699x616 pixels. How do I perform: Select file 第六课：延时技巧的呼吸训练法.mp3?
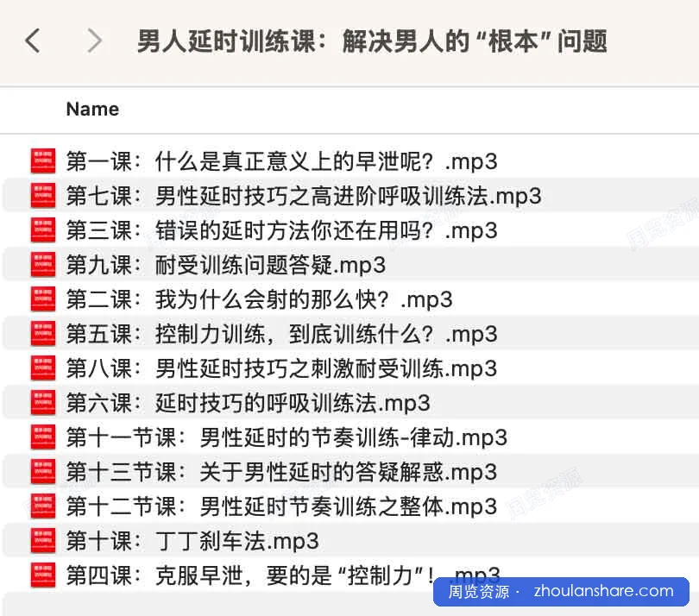tap(249, 403)
